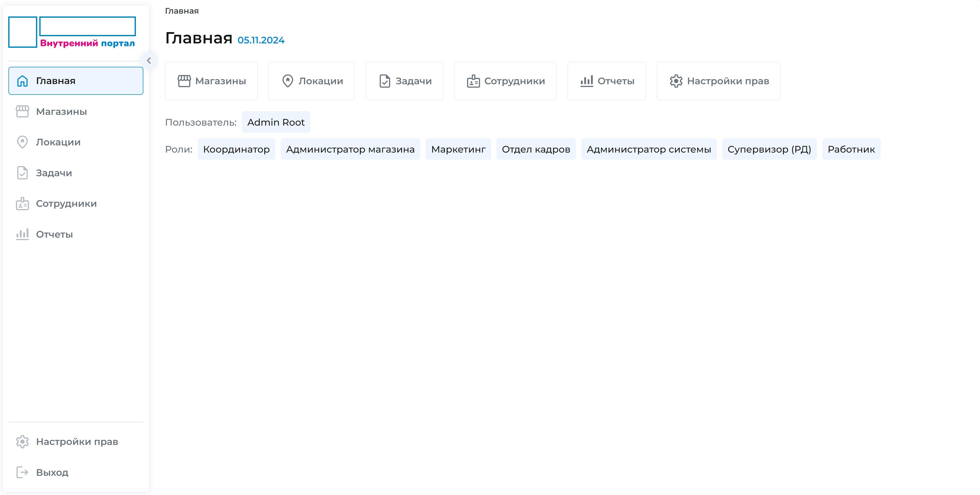980x495 pixels.
Task: Open the Локации quick-access card
Action: tap(312, 81)
